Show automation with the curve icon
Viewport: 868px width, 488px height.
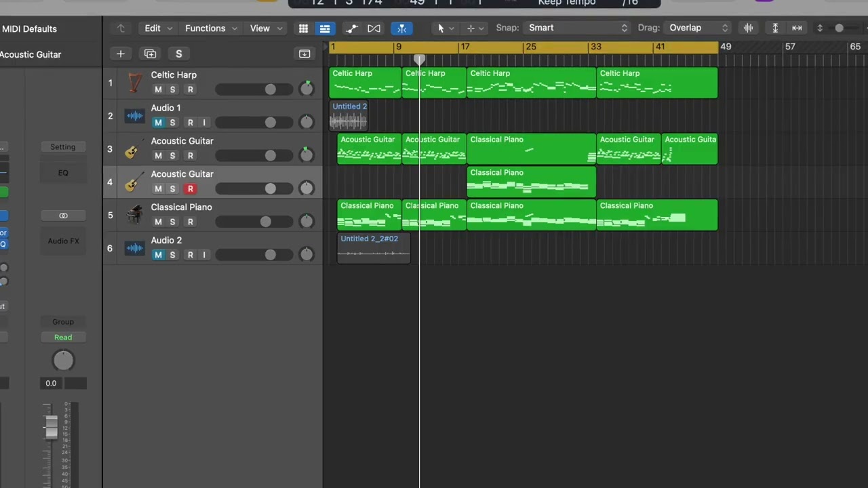pos(351,28)
